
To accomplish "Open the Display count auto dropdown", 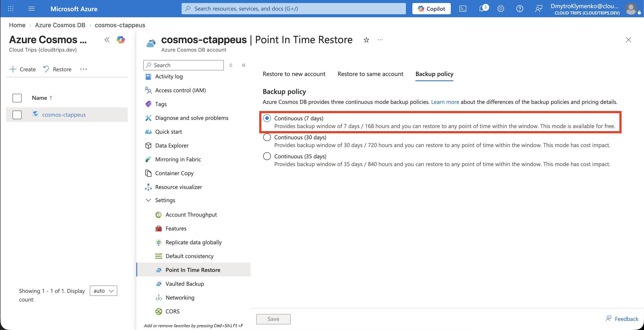I will coord(104,291).
